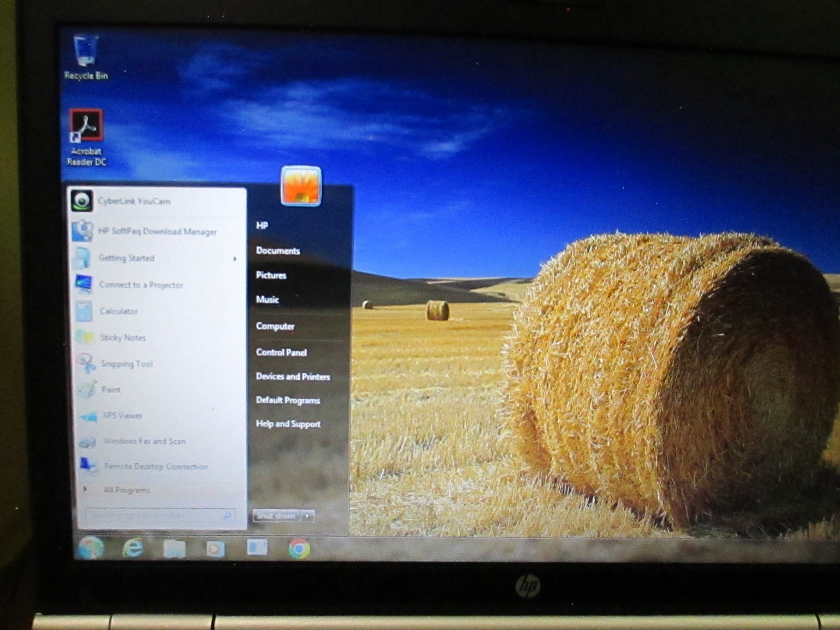Open the Recycle Bin desktop icon

[86, 56]
